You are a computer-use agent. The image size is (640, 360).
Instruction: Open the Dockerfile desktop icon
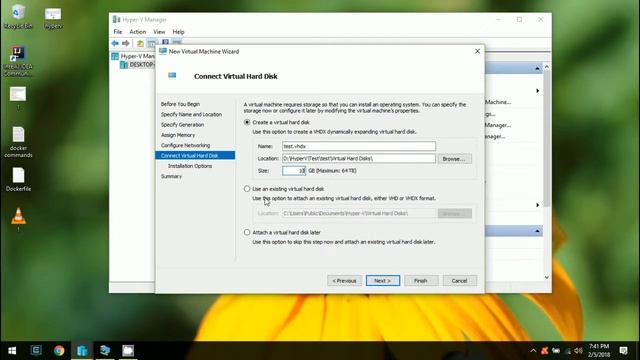point(18,179)
